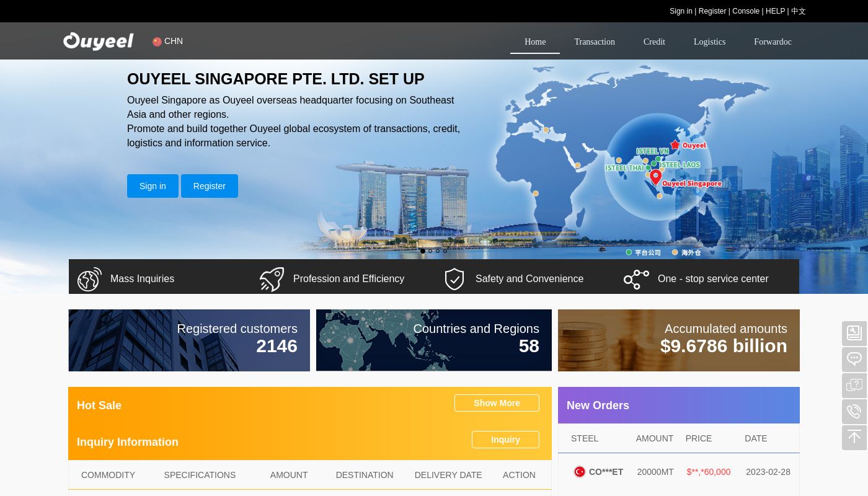Click the 2023-02-28 date cell

tap(768, 472)
